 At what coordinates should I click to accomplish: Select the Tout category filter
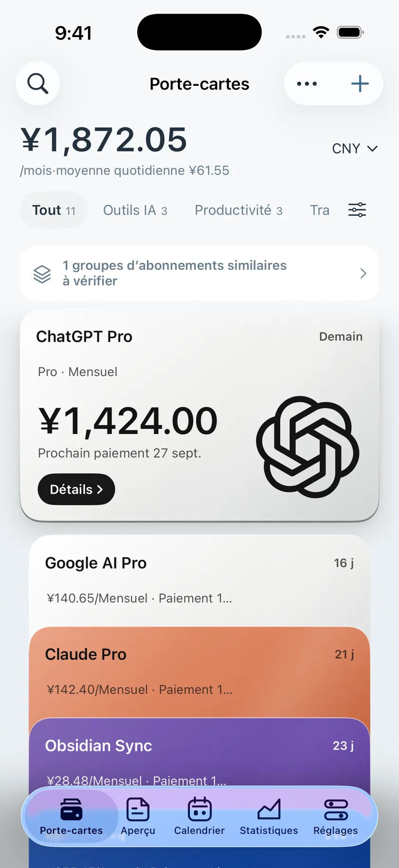(x=54, y=210)
